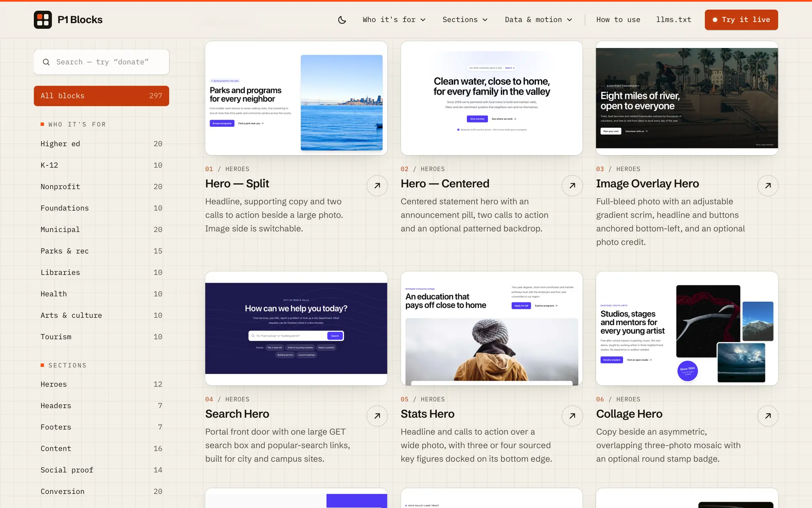Open the How to use page
The image size is (812, 508).
[x=618, y=20]
